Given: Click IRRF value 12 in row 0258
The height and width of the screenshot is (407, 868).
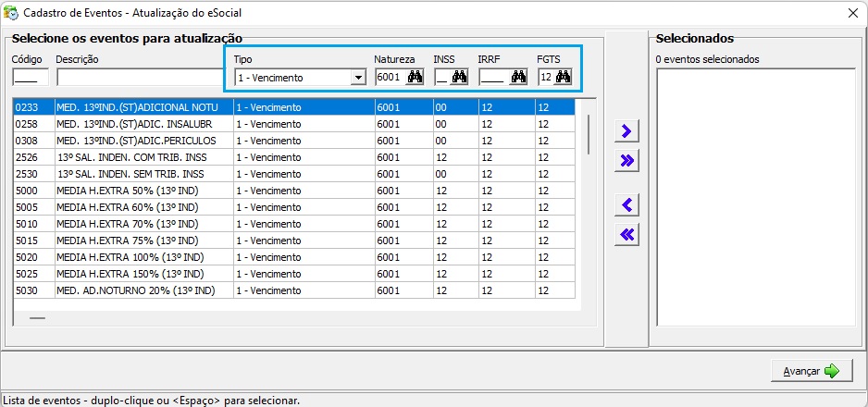Looking at the screenshot, I should click(506, 124).
